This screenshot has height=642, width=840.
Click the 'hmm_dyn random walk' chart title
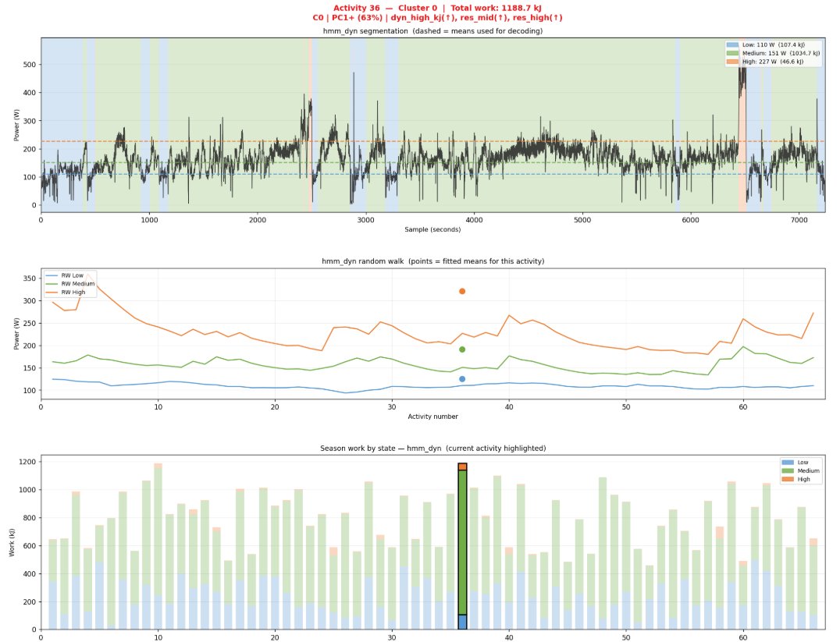pyautogui.click(x=432, y=261)
